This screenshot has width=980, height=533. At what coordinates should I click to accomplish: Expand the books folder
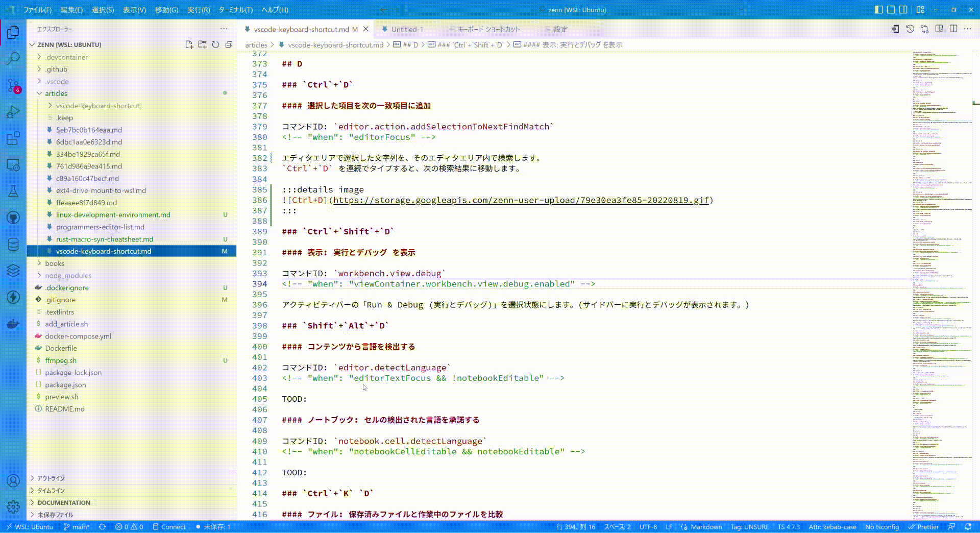(132, 263)
